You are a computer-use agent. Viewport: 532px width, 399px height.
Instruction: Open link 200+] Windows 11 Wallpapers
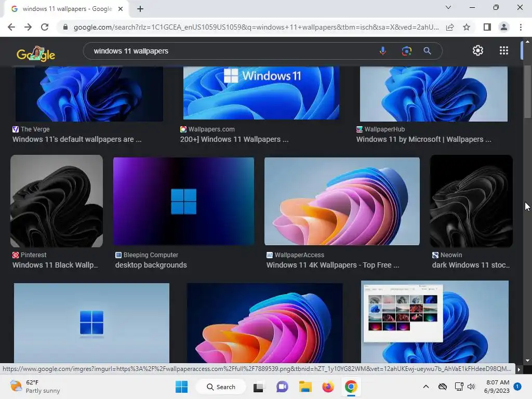pyautogui.click(x=234, y=139)
